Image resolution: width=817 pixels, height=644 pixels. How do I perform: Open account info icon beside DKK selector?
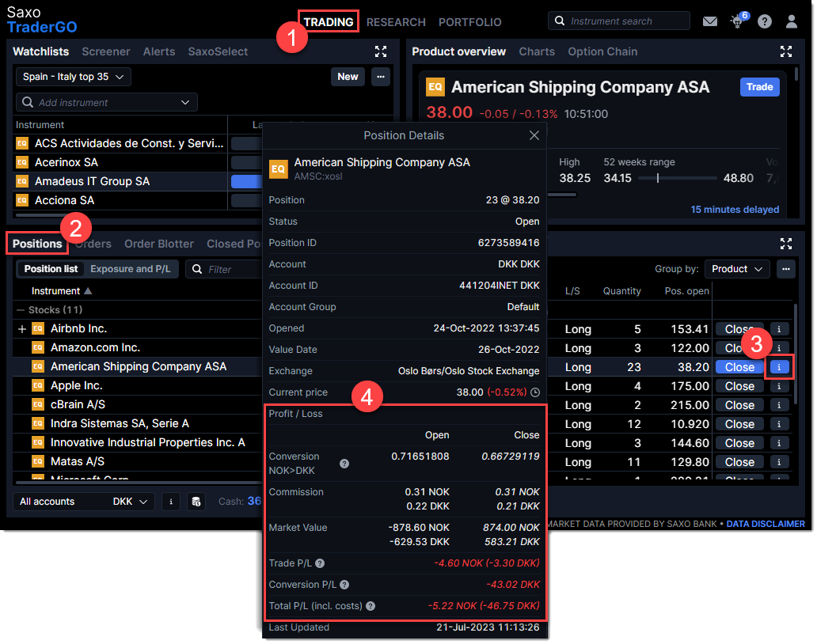click(171, 502)
